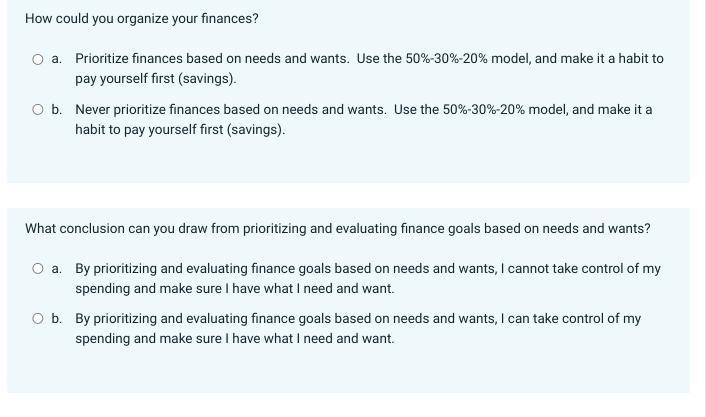
Task: Click the line "habit to pay yourself first (savings)."
Action: [x=180, y=129]
